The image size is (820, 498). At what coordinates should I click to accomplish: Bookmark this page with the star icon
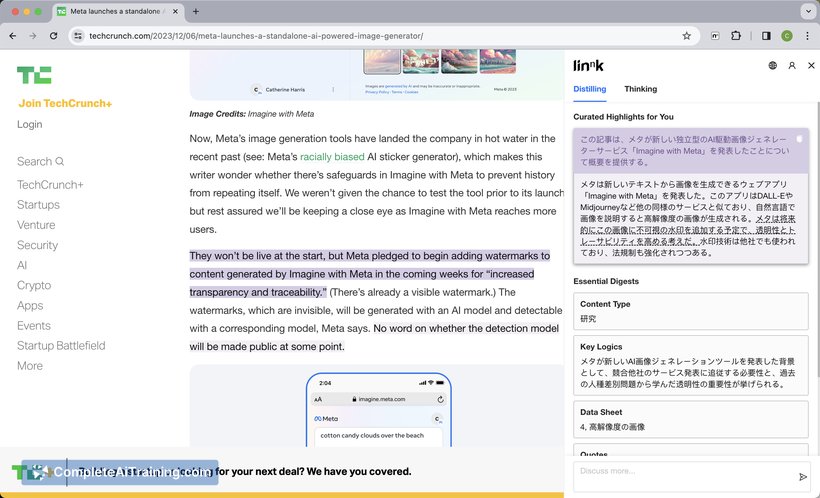click(687, 36)
